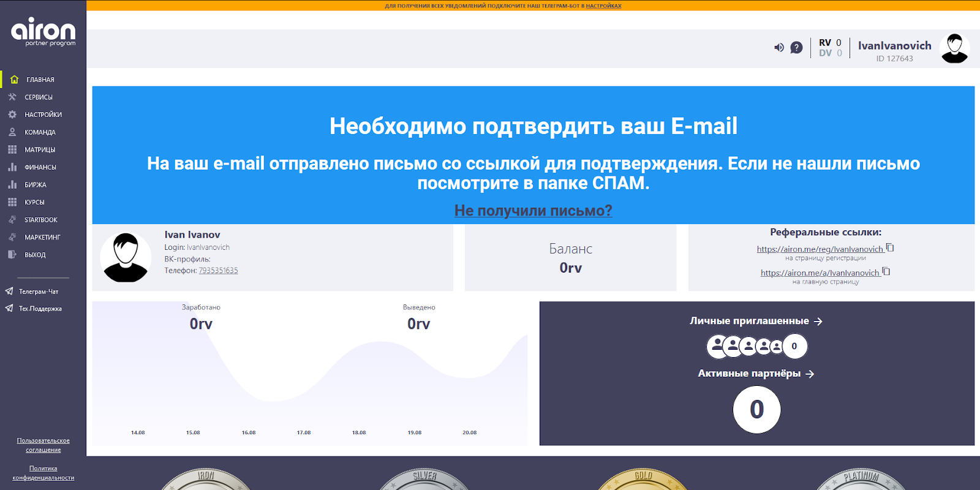Click the RV 0 counter in header
980x490 pixels.
coord(831,43)
